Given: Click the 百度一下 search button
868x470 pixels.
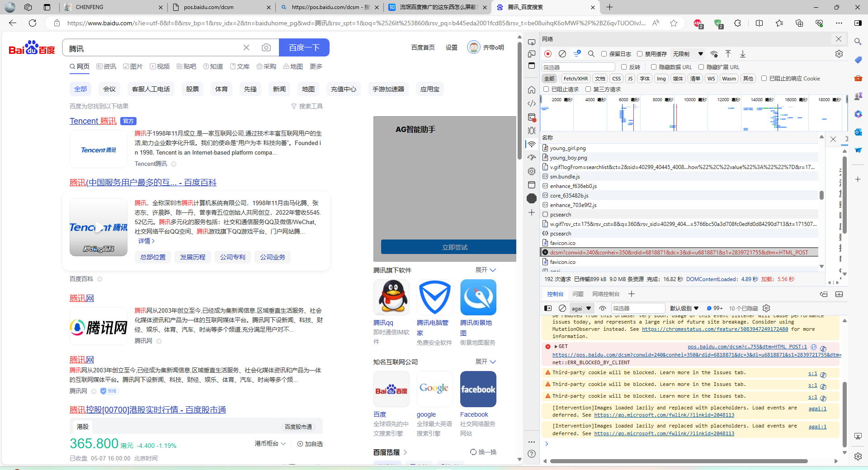Looking at the screenshot, I should tap(304, 47).
